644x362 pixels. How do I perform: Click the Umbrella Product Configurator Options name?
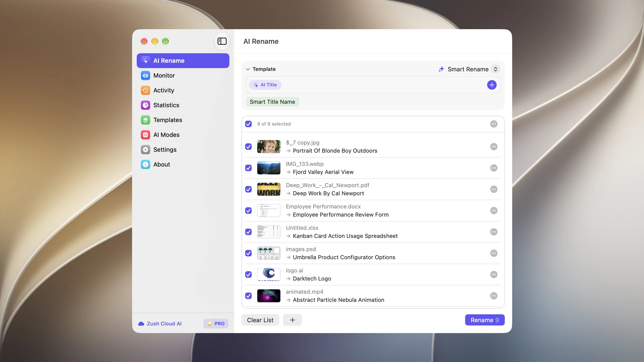point(344,257)
